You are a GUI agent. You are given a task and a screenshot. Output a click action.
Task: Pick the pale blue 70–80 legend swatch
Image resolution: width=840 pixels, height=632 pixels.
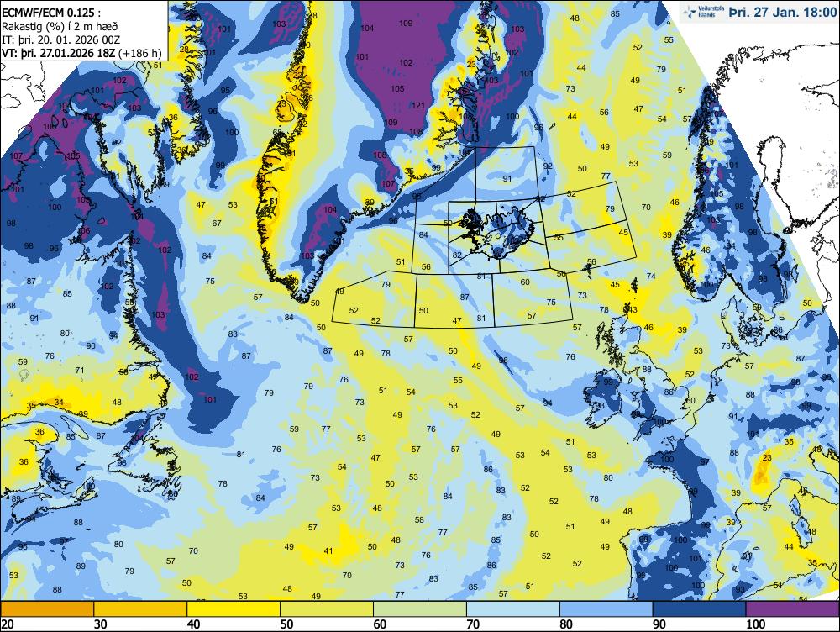[513, 609]
